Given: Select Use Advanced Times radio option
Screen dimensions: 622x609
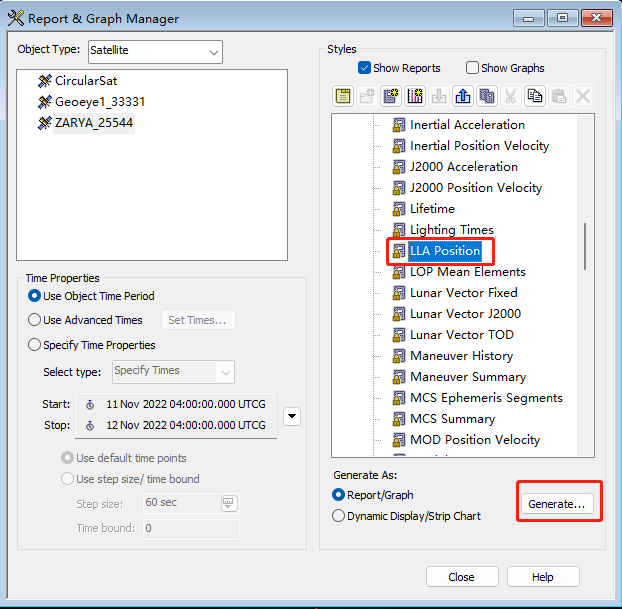Looking at the screenshot, I should [x=35, y=320].
